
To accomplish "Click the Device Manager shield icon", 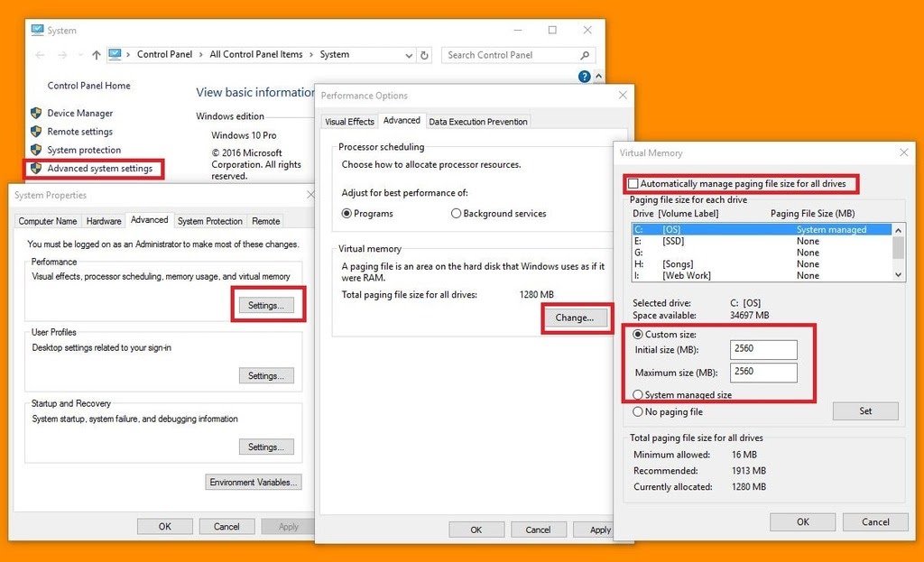I will 36,114.
